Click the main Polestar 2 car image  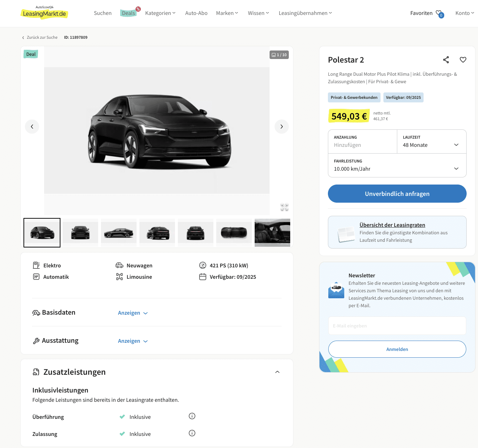(157, 130)
